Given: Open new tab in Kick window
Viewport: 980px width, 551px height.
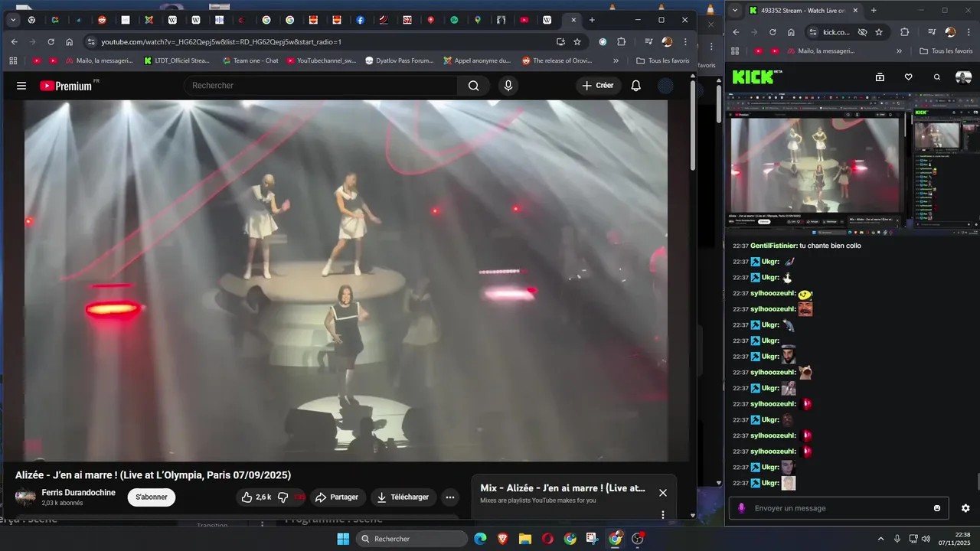Looking at the screenshot, I should click(874, 10).
